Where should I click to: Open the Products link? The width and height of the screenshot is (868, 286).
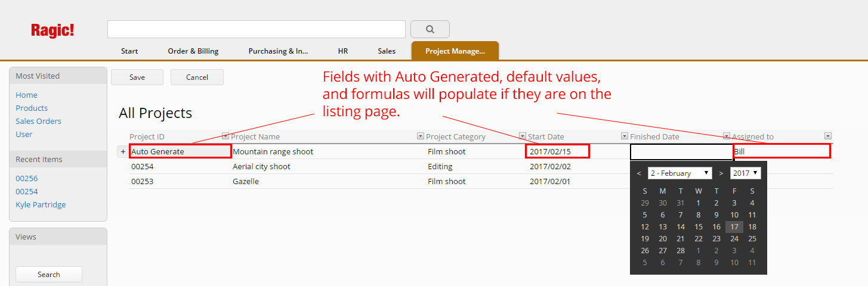pyautogui.click(x=32, y=108)
